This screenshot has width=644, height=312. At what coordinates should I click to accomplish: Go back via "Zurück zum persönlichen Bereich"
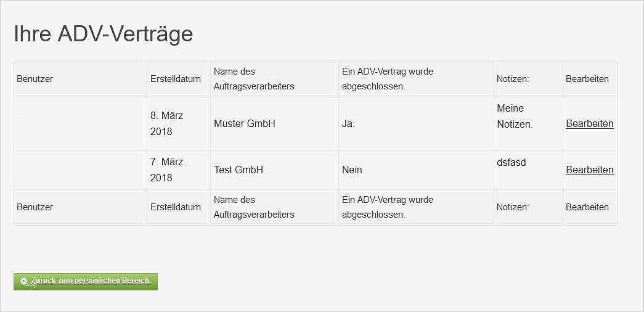pos(91,281)
